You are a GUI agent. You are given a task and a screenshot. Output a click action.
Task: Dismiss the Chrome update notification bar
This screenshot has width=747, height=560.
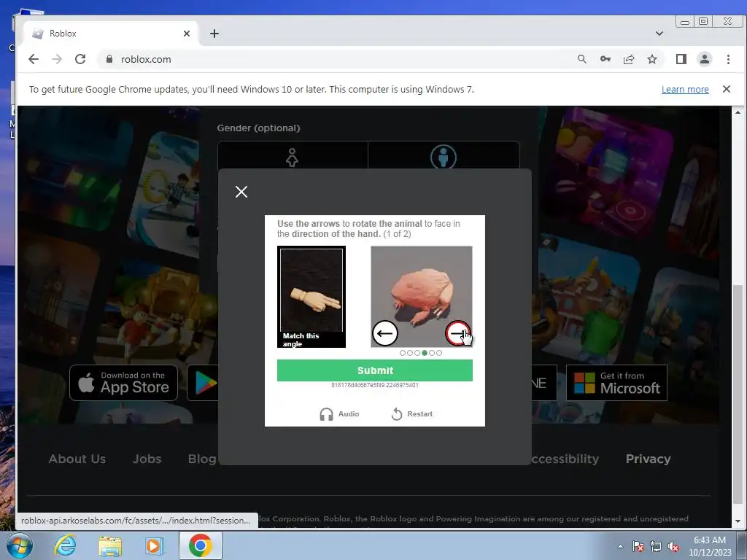727,89
